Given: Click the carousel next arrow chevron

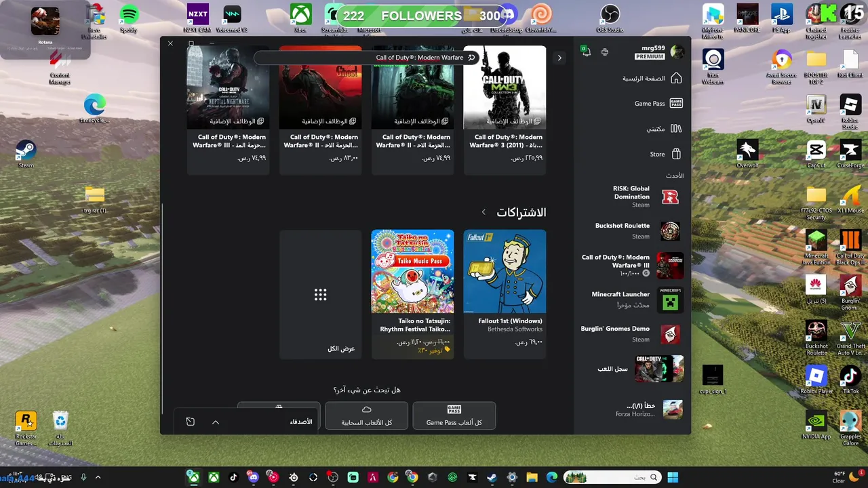Looking at the screenshot, I should click(x=559, y=58).
